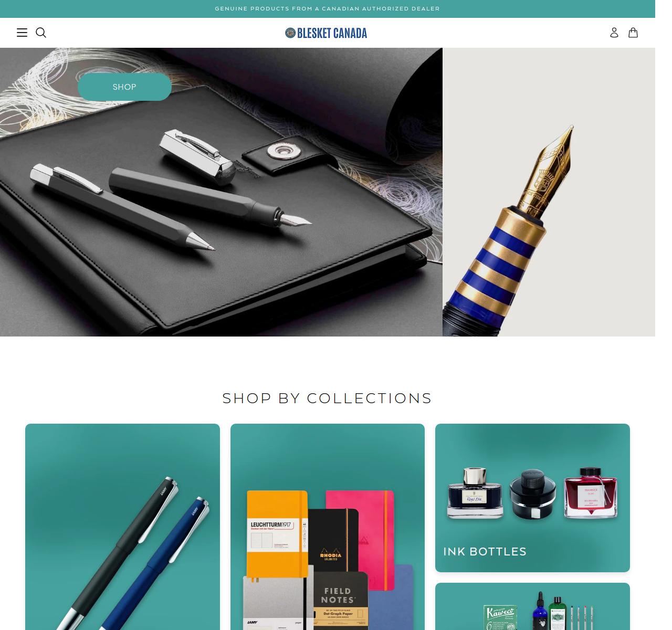Open the hero image with black pens

coord(221,192)
